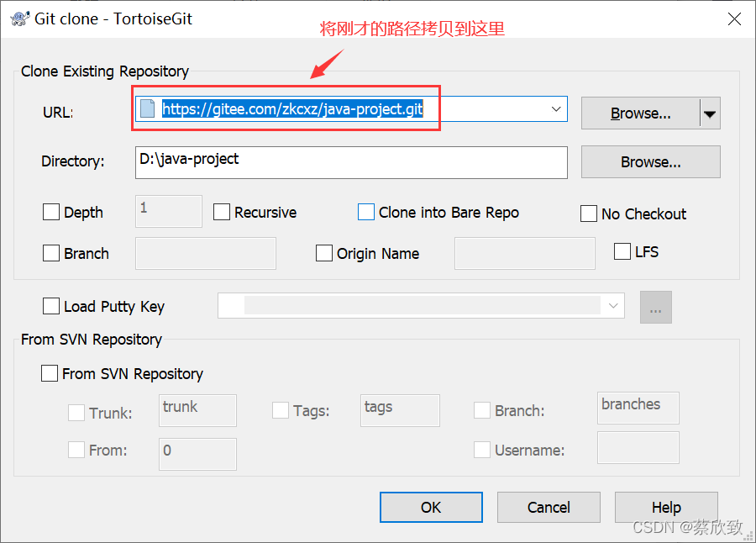Tick the LFS checkbox
Image resolution: width=756 pixels, height=543 pixels.
click(x=622, y=251)
